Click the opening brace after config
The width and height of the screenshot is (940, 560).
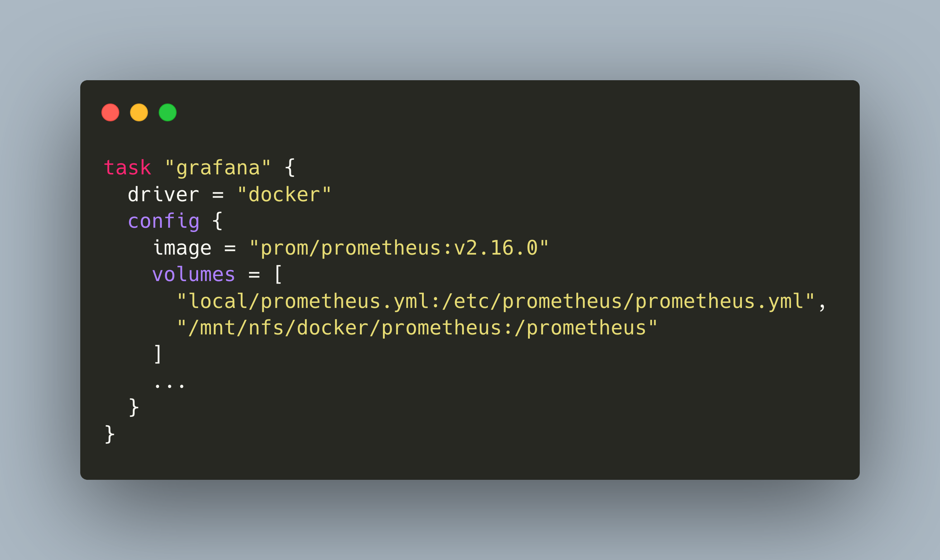pyautogui.click(x=217, y=222)
